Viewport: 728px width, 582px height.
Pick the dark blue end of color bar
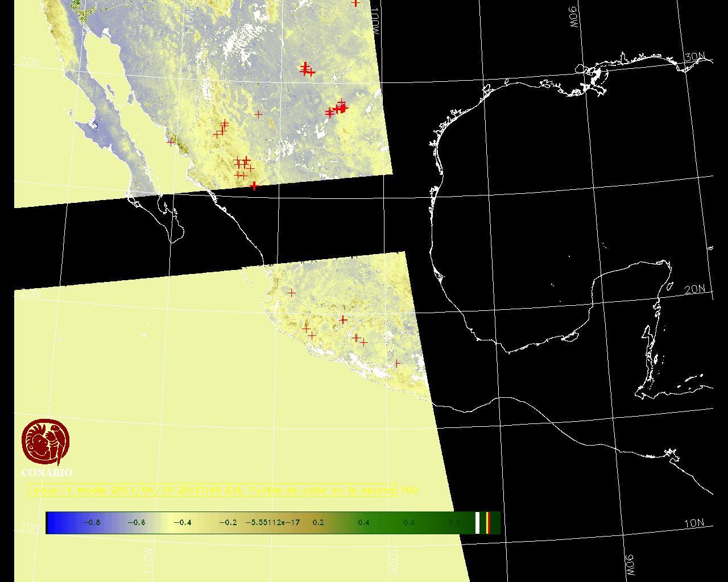click(54, 523)
